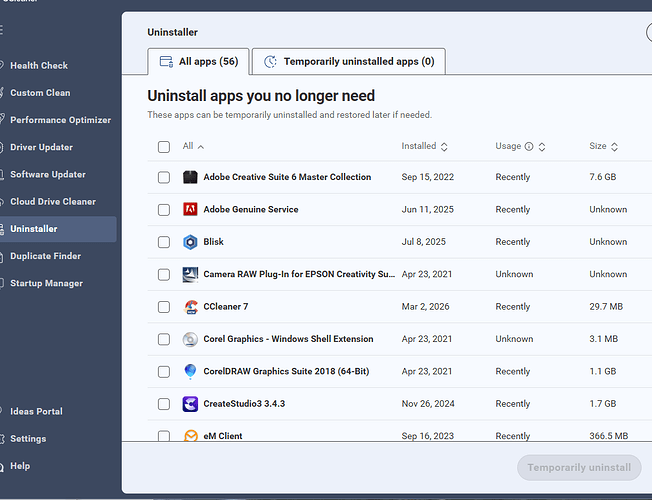Select Camera RAW Plug-In for EPSON name
Screen dimensions: 652x500
point(299,274)
